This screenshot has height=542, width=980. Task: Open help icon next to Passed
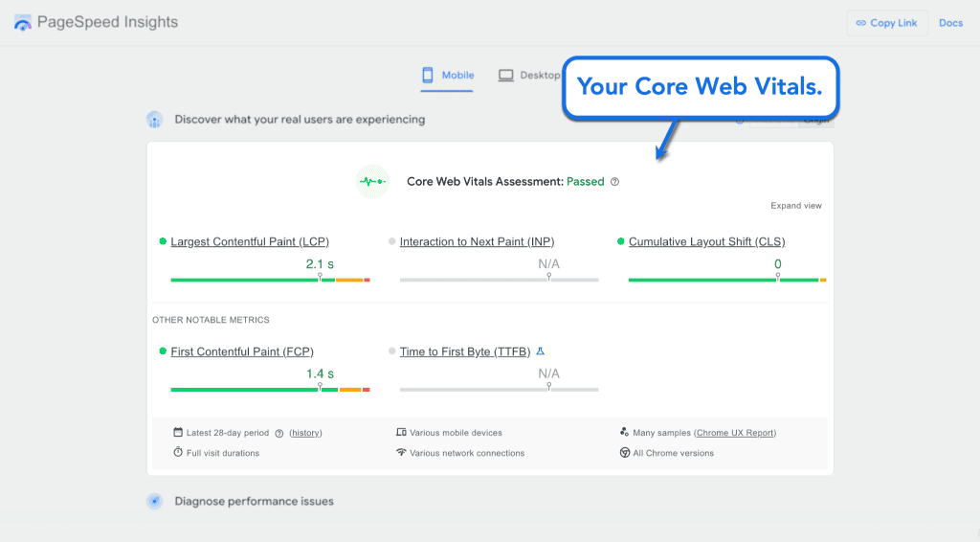click(615, 182)
